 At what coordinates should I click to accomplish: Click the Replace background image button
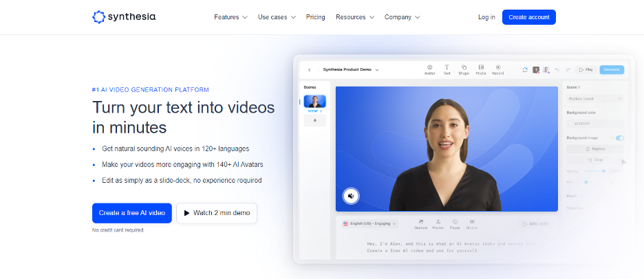(x=595, y=149)
